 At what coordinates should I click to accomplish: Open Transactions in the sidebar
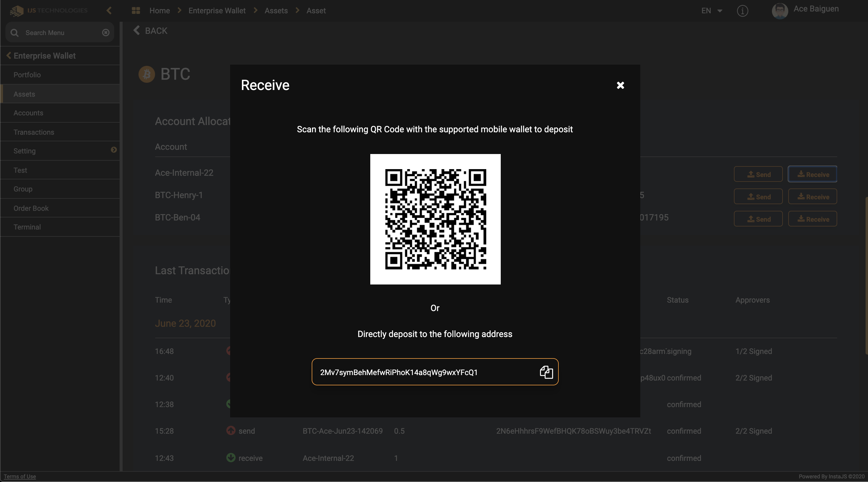tap(34, 132)
